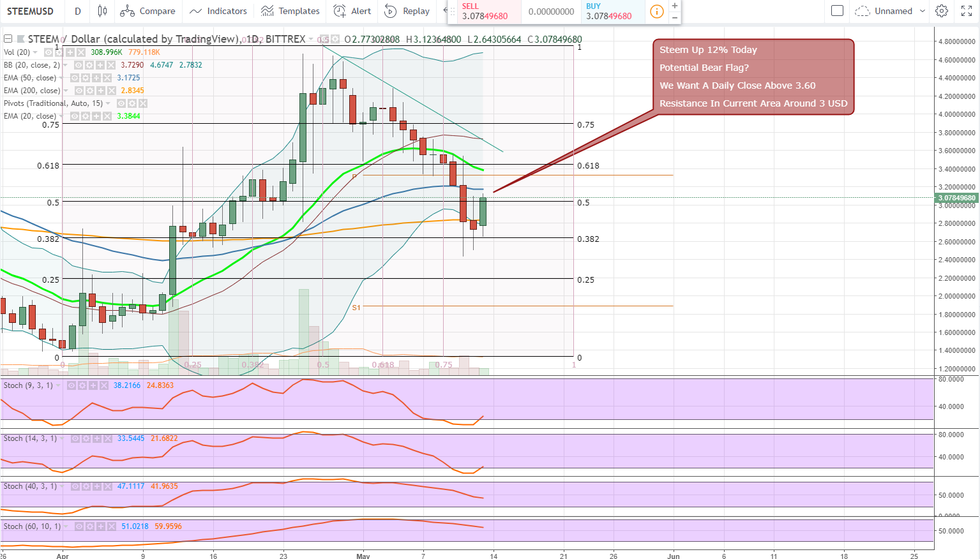This screenshot has width=980, height=559.
Task: Click the current price label 3.07849680 on axis
Action: (957, 198)
